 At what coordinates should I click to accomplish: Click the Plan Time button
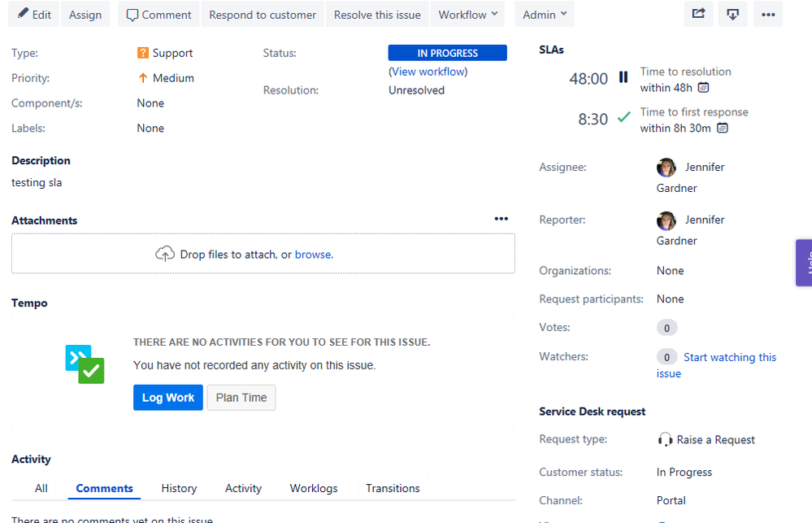[241, 398]
